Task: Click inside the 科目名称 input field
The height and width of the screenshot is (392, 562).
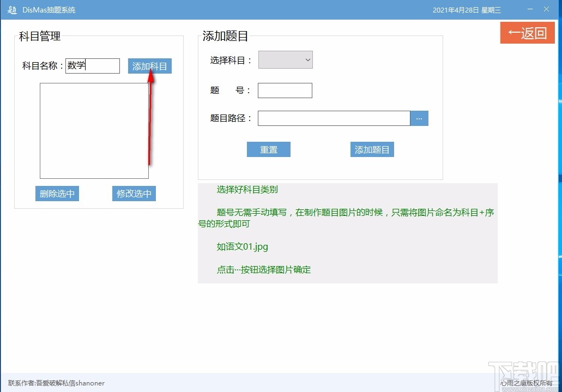Action: click(93, 65)
